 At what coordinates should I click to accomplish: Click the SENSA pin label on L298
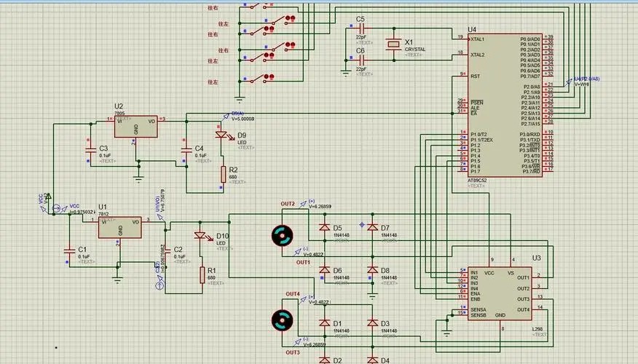tap(478, 309)
